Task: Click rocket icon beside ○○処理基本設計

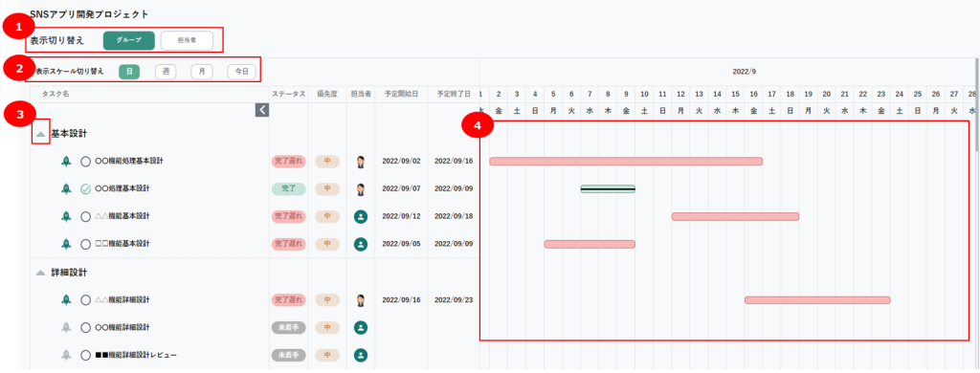Action: coord(66,188)
